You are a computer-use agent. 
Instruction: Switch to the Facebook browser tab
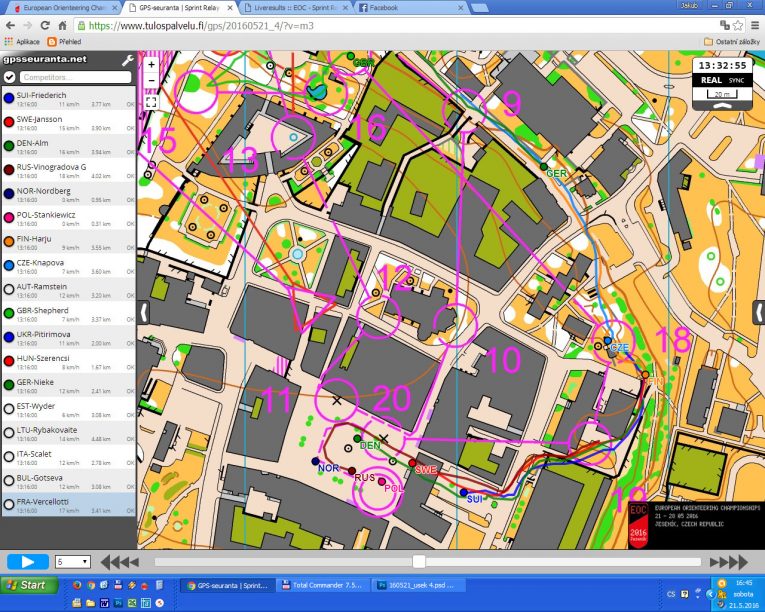(x=413, y=8)
